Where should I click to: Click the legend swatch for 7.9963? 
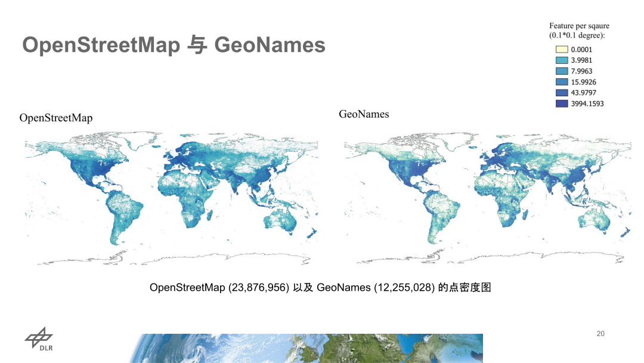562,71
